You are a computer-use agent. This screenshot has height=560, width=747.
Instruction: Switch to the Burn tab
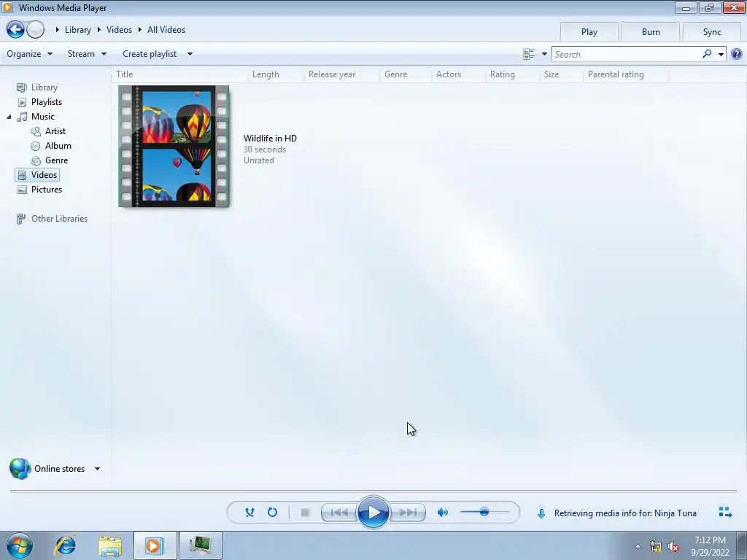pyautogui.click(x=651, y=32)
